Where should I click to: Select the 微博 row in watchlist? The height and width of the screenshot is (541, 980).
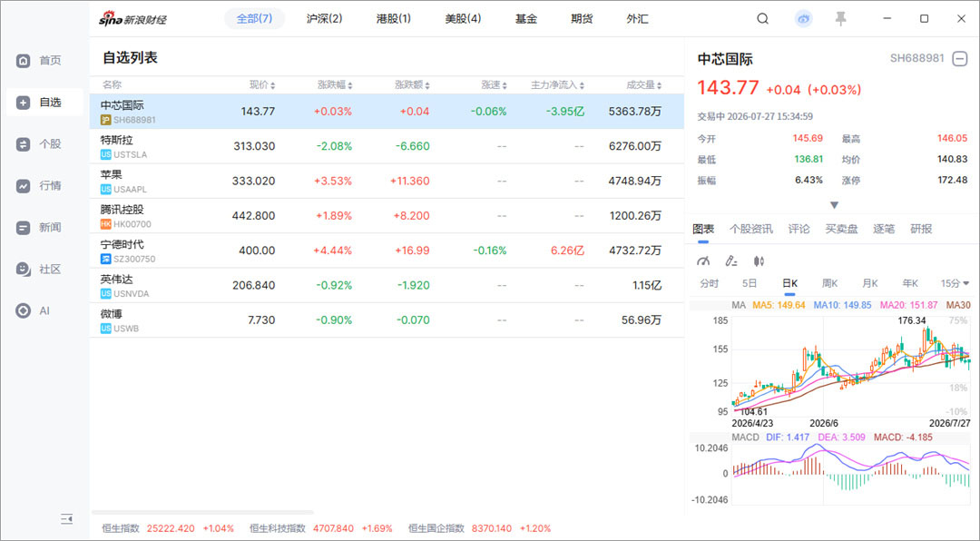pos(387,320)
